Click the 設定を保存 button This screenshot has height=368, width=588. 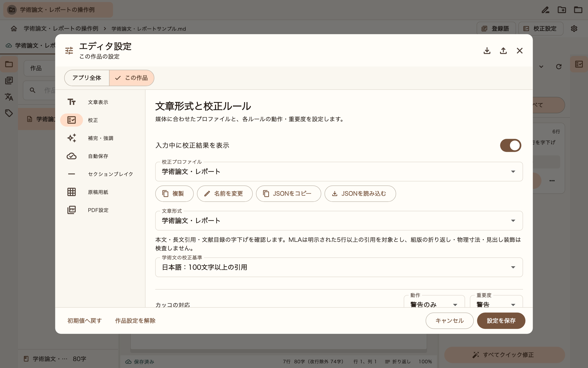[x=501, y=321]
